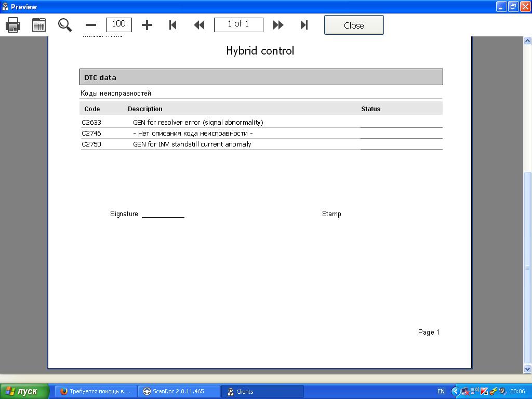Click the 'Коды неисправностей' label
This screenshot has height=399, width=532.
tap(116, 94)
